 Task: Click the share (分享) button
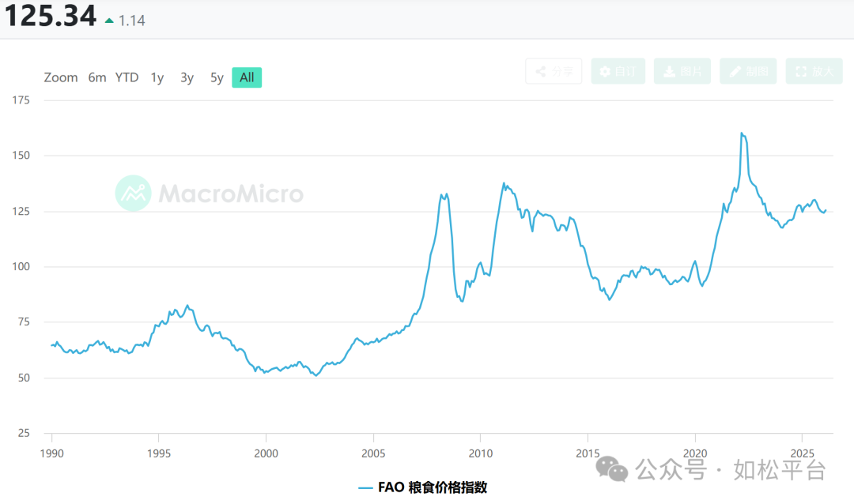tap(554, 71)
